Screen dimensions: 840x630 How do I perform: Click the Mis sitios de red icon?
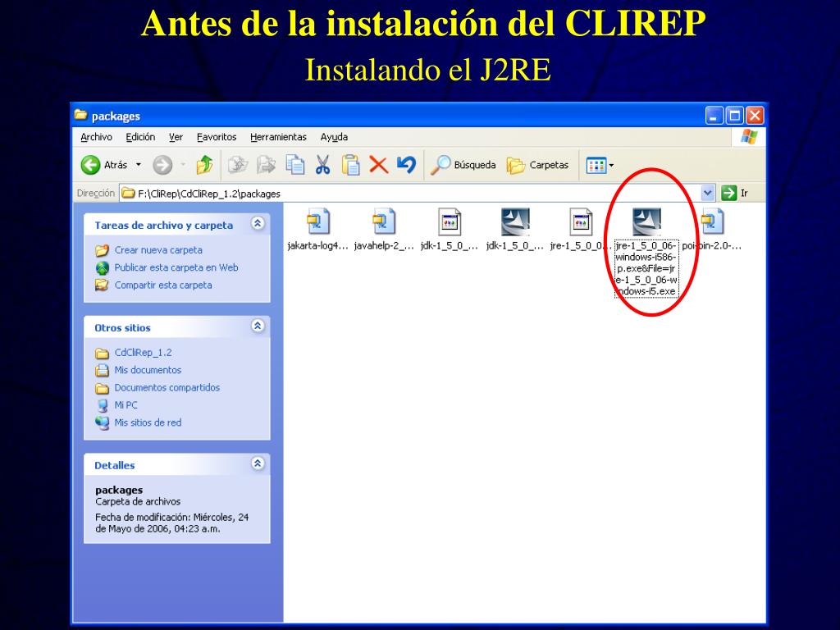click(102, 423)
